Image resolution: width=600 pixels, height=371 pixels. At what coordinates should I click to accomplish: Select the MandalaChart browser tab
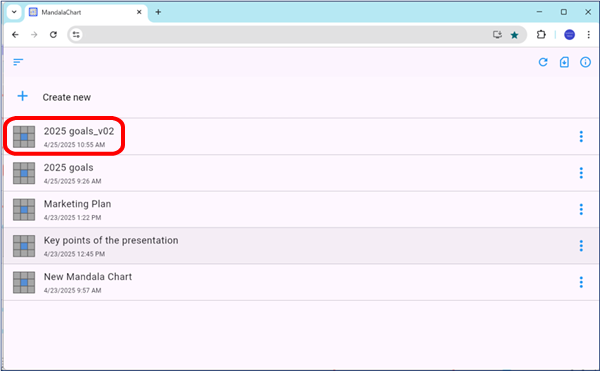(x=86, y=13)
